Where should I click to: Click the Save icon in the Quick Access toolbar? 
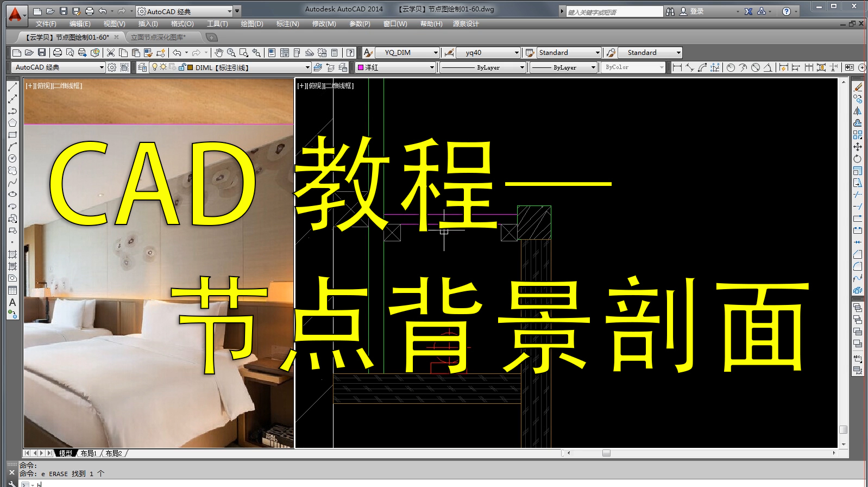click(x=64, y=11)
